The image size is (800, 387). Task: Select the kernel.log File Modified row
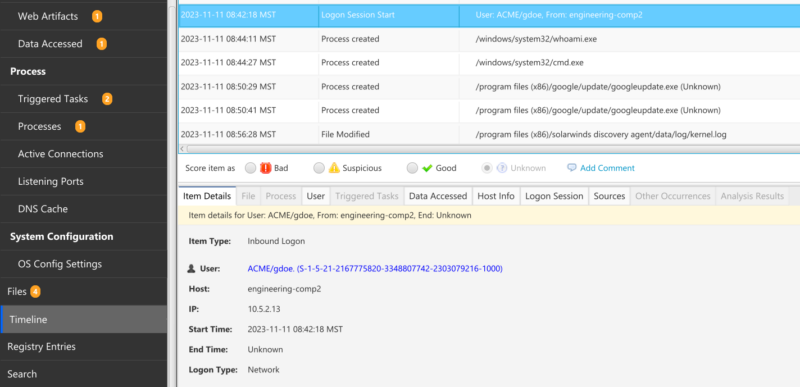click(x=489, y=135)
